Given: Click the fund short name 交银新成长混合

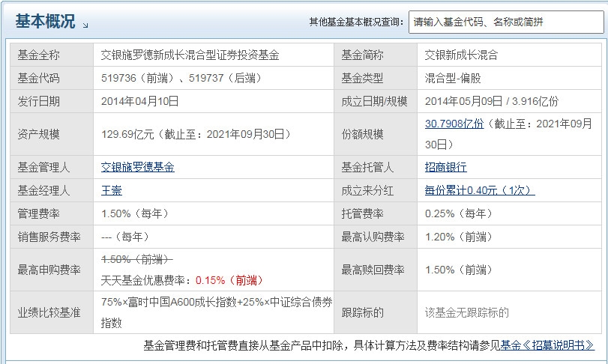Looking at the screenshot, I should (461, 55).
